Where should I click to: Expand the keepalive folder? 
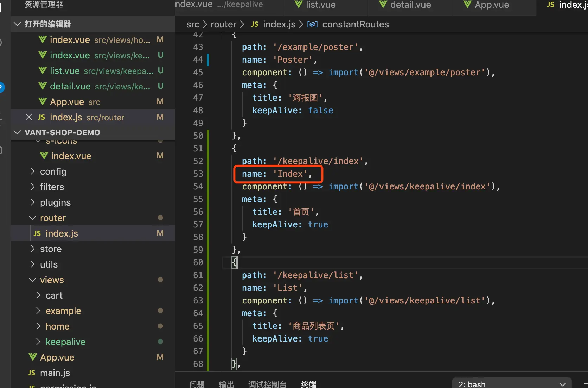38,342
